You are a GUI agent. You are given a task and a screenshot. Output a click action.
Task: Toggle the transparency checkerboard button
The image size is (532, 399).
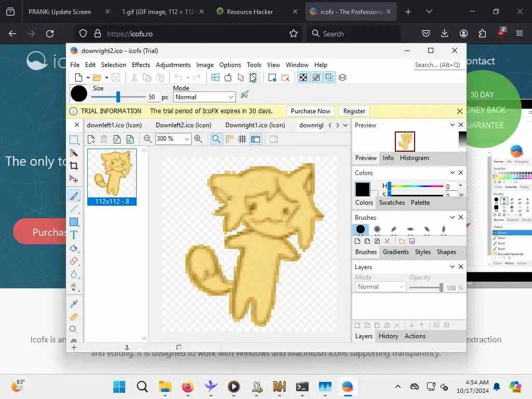[x=303, y=77]
